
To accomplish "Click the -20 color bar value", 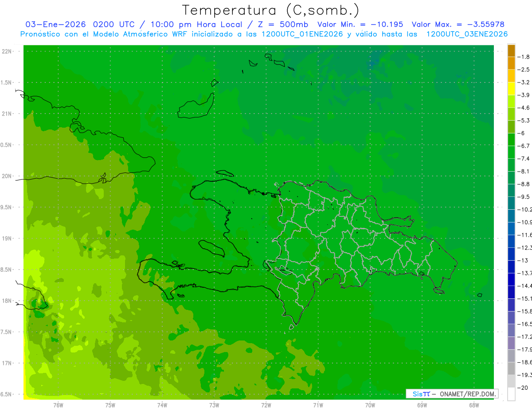I will [x=522, y=388].
